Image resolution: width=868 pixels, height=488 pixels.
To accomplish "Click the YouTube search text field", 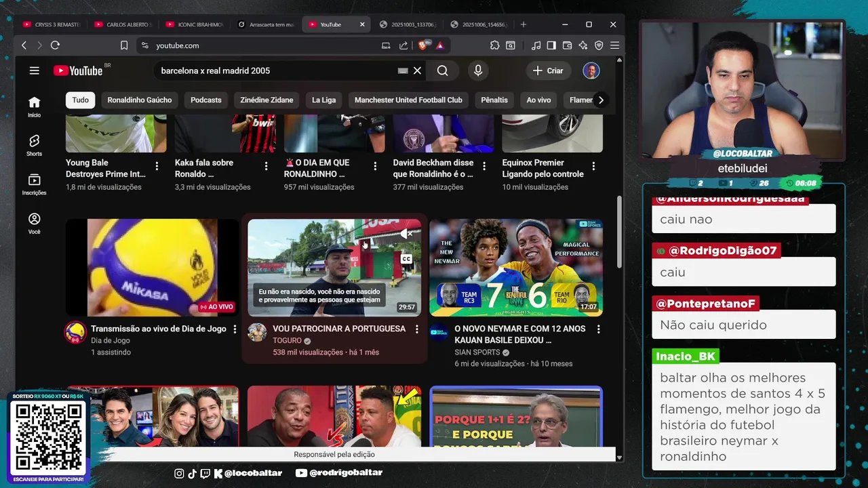I will (275, 70).
